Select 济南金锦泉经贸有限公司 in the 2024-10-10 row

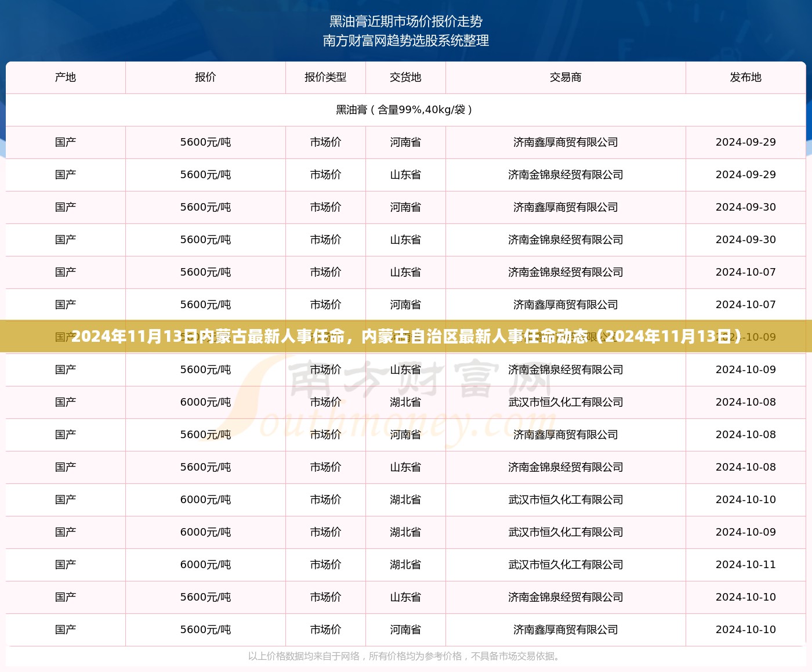(x=565, y=597)
